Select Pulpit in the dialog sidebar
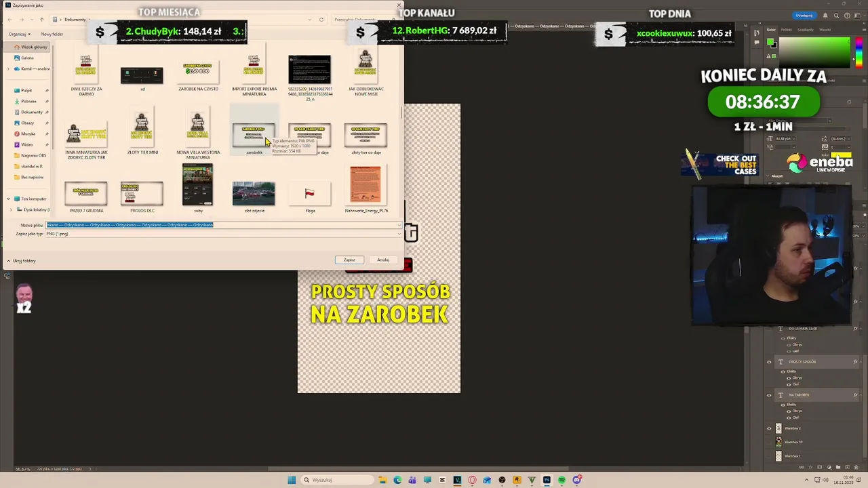This screenshot has height=488, width=868. pyautogui.click(x=26, y=90)
